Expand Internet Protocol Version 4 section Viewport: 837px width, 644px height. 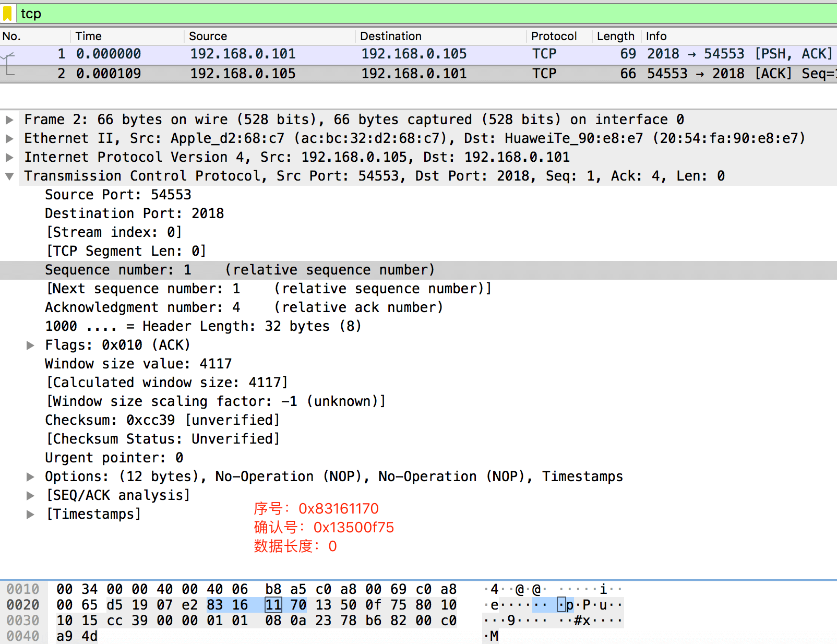9,158
